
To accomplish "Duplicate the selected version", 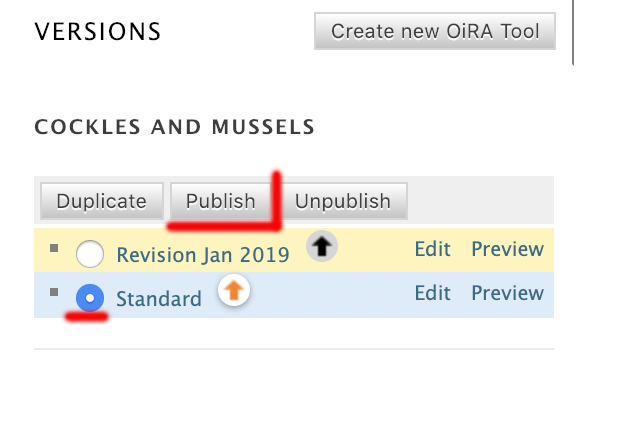I will [101, 201].
